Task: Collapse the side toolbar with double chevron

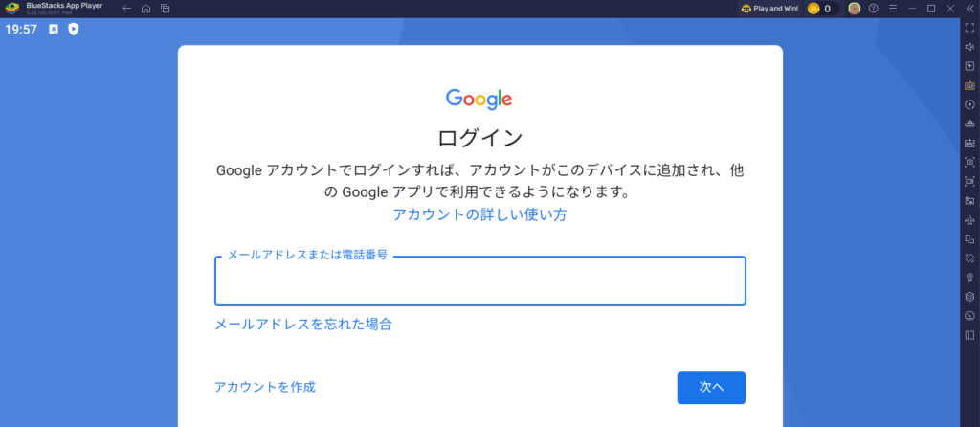Action: click(x=969, y=9)
